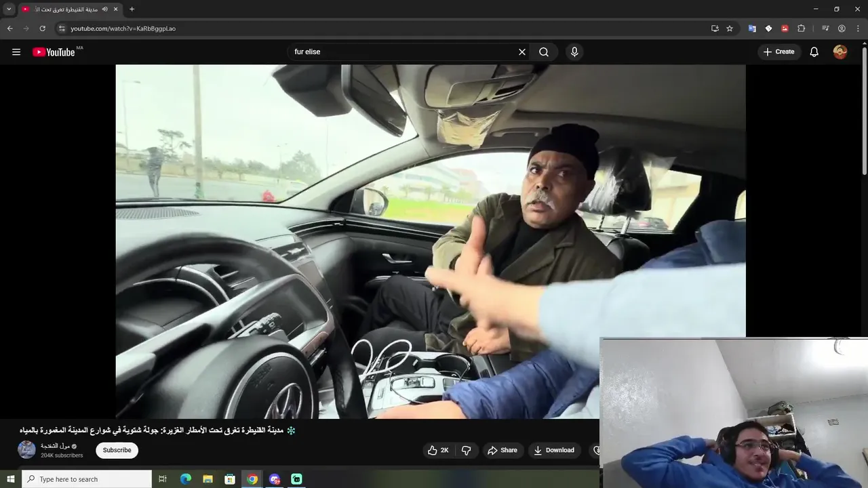Click the magnifier search button
The width and height of the screenshot is (868, 488).
click(x=544, y=52)
